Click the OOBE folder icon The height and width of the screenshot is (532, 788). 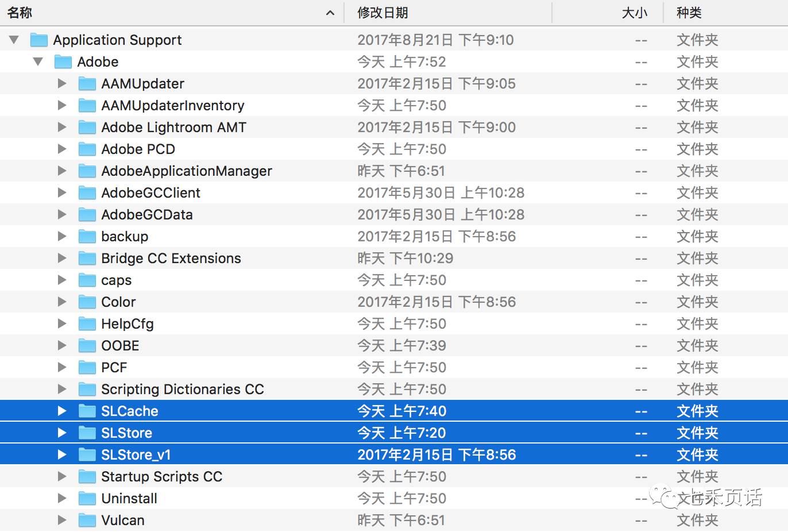87,345
